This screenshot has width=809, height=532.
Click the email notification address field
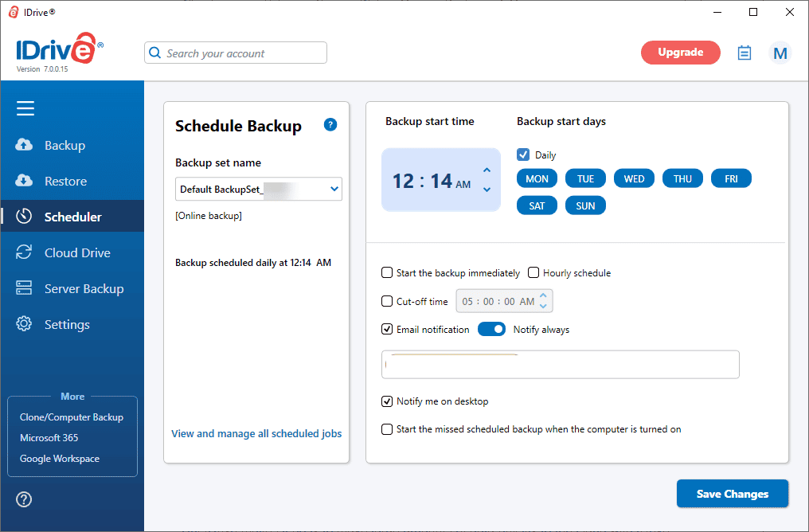tap(561, 364)
